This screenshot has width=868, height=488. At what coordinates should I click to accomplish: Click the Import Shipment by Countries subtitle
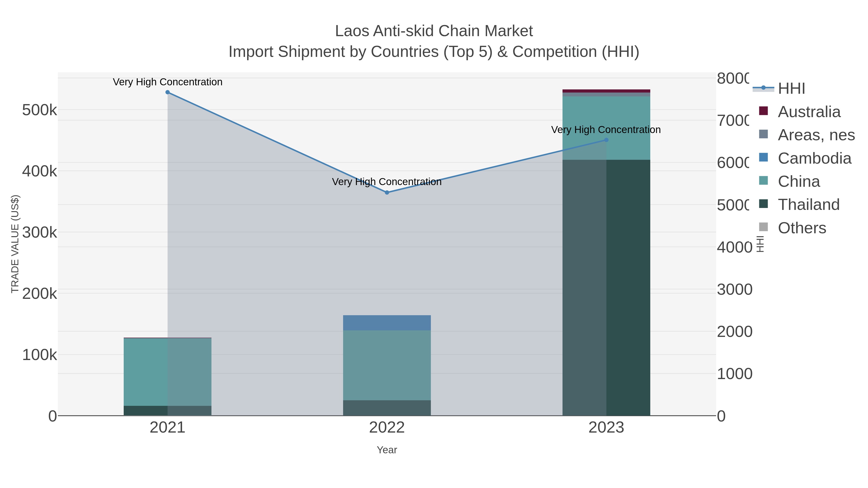coord(434,52)
